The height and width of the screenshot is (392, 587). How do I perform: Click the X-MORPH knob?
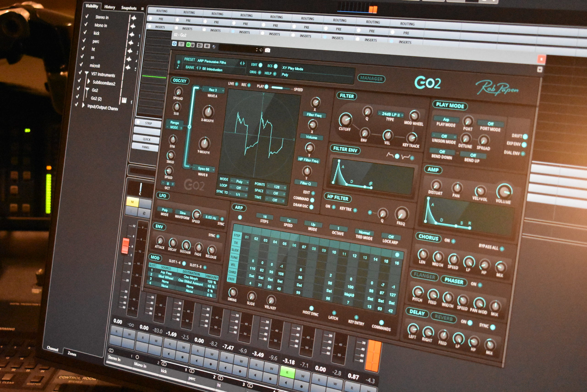(x=208, y=112)
